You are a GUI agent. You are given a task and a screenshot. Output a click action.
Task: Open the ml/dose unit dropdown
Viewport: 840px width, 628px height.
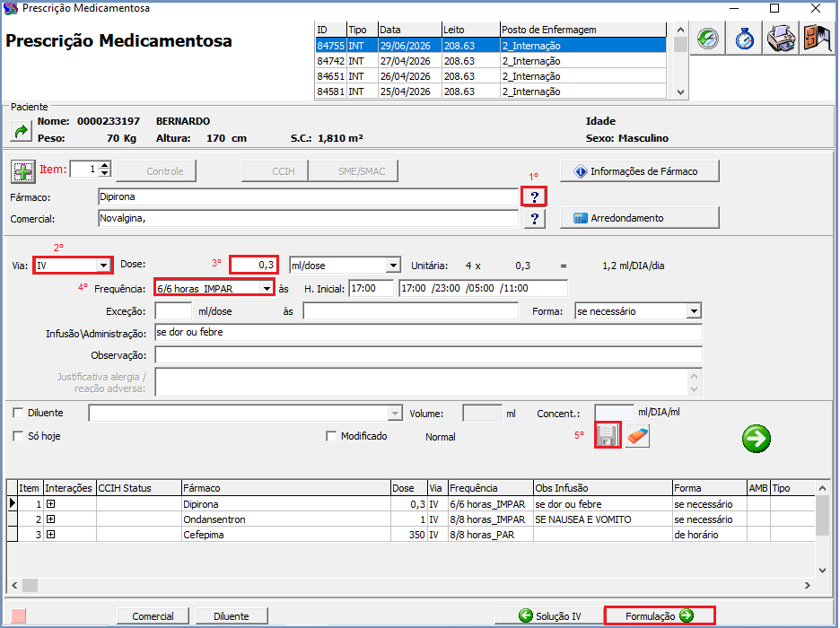tap(393, 266)
